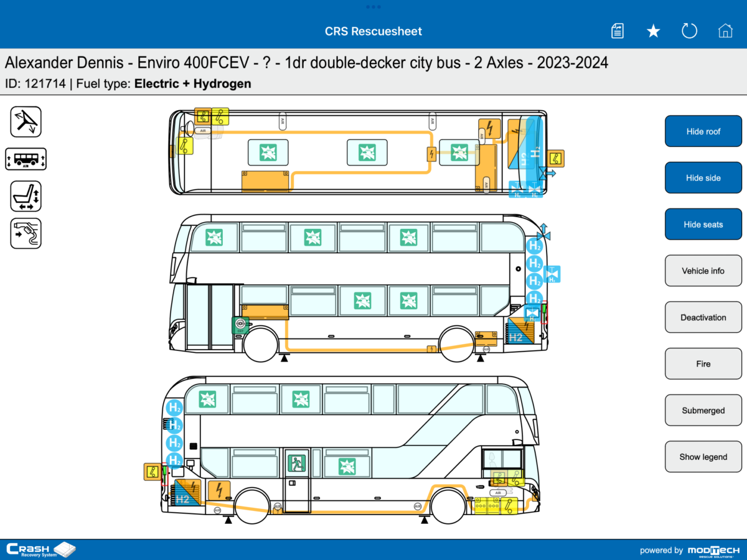Go to the home screen icon
The width and height of the screenshot is (747, 560).
[725, 31]
